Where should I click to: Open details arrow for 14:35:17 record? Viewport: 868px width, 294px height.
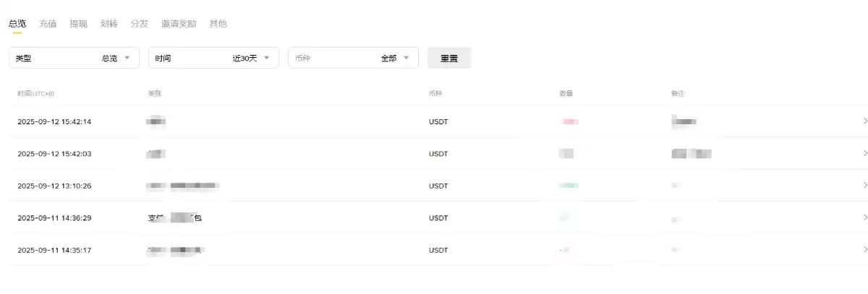[864, 250]
